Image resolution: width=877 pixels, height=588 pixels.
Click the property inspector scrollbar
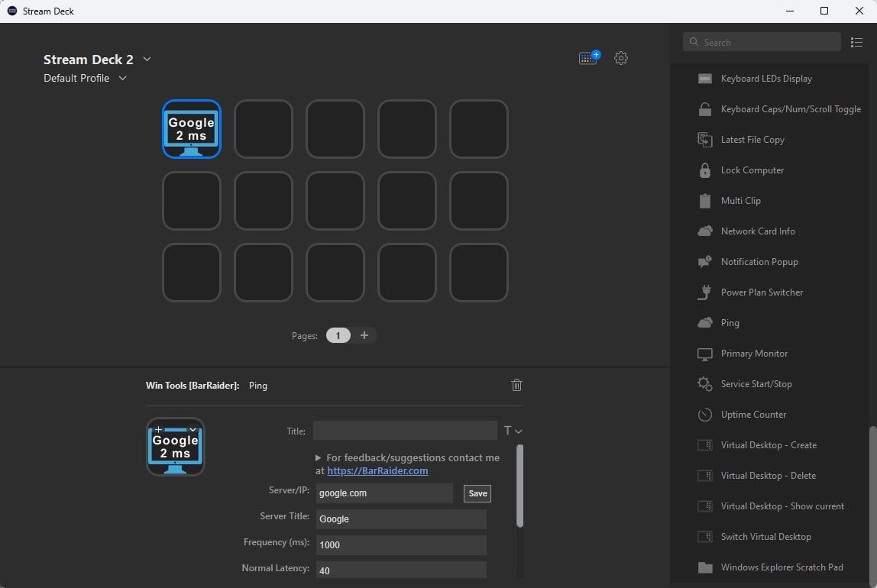[520, 486]
